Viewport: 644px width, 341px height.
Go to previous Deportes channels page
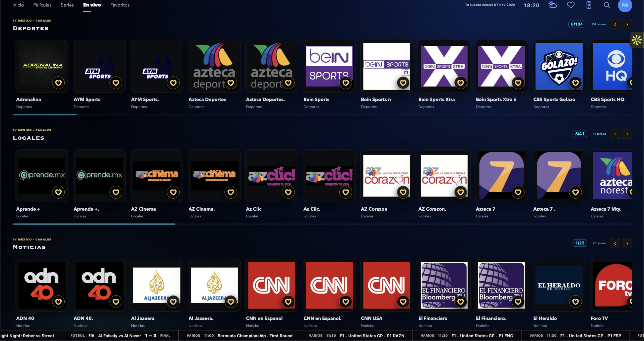pyautogui.click(x=615, y=24)
